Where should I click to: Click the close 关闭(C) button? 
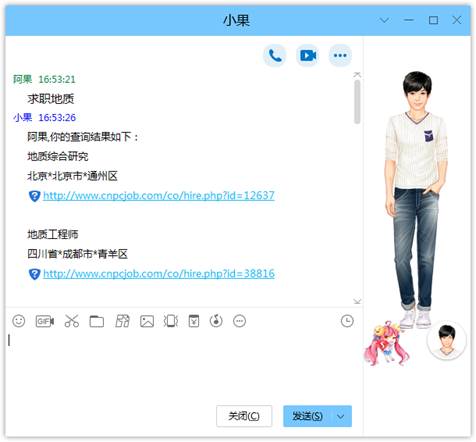click(x=244, y=416)
